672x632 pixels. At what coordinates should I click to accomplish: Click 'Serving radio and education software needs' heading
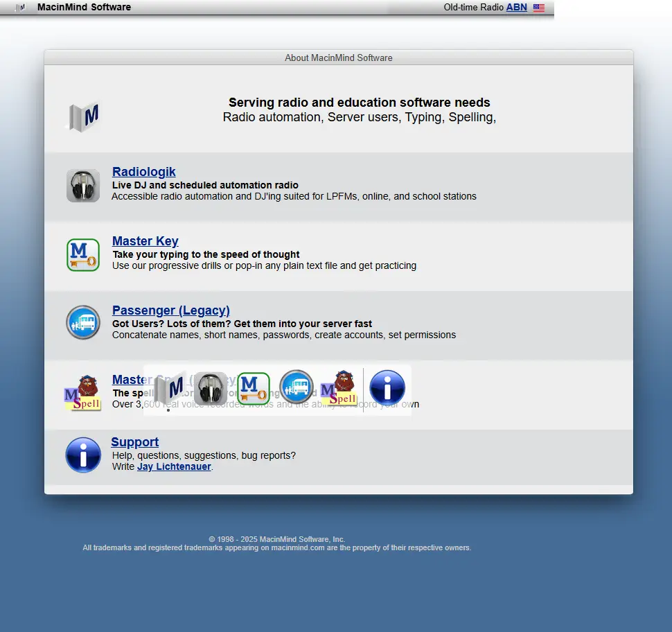359,103
